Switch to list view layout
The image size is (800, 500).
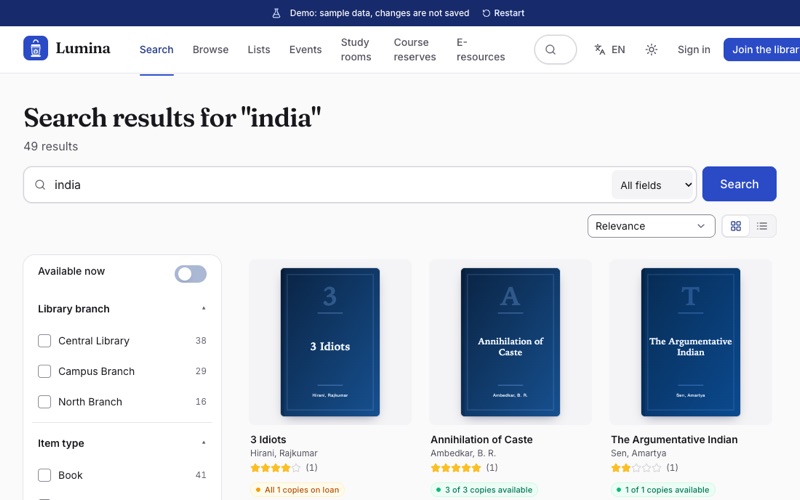pos(762,226)
